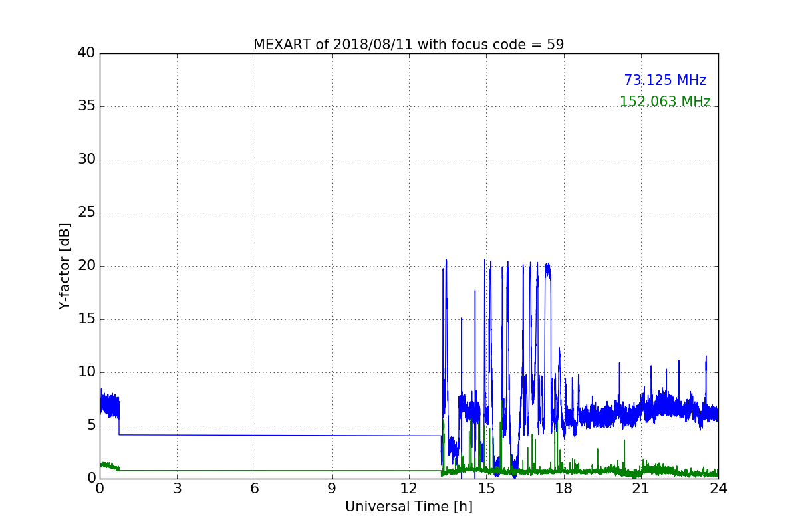This screenshot has width=798, height=532.
Task: Click the plot title mentioning MEXART 2018/08/11
Action: [408, 45]
